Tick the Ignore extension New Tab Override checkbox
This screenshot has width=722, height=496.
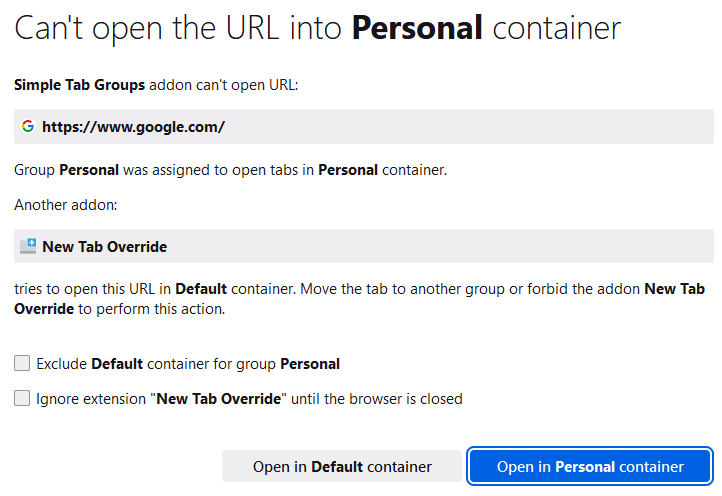22,398
